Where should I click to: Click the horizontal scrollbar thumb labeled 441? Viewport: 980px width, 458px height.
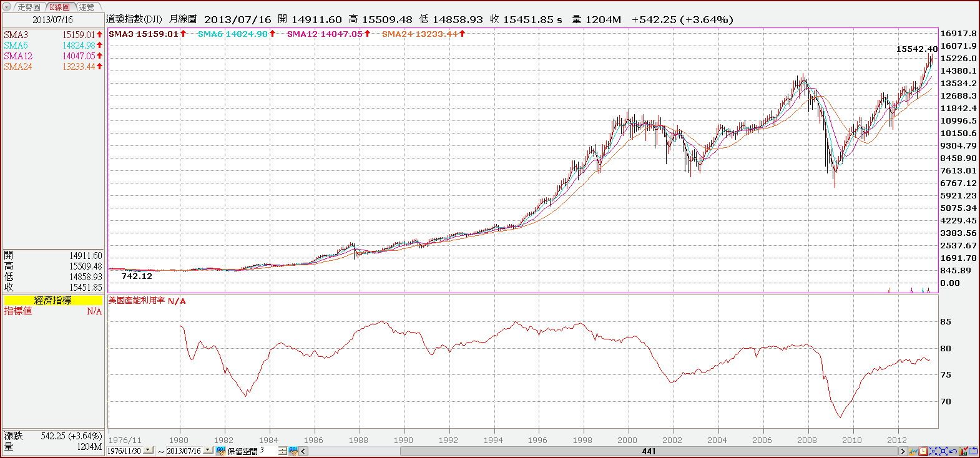pos(649,451)
